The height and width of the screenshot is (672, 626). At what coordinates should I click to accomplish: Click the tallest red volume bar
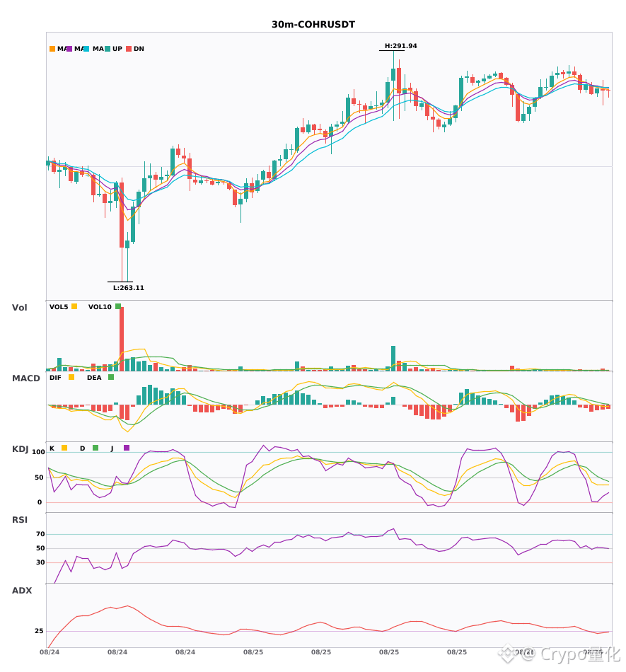click(x=122, y=339)
